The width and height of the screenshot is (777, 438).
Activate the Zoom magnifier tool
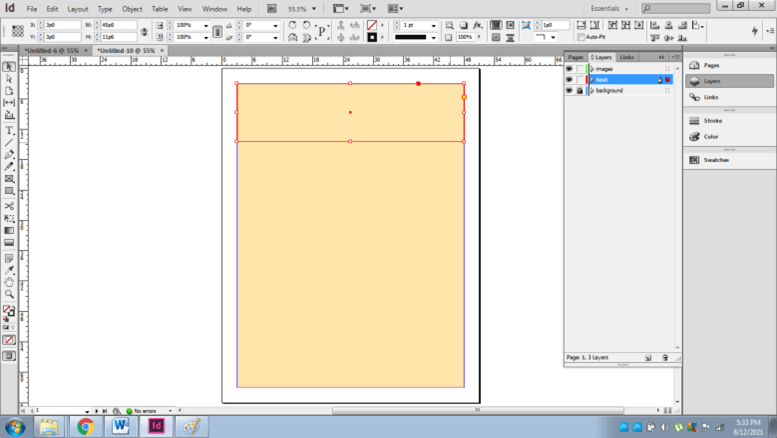(10, 294)
